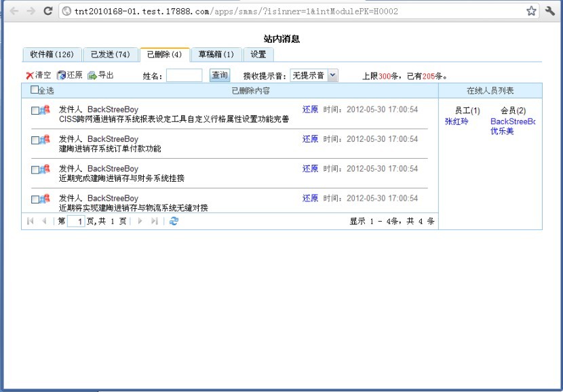563x392 pixels.
Task: Click the user icon beside first message
Action: (x=45, y=111)
